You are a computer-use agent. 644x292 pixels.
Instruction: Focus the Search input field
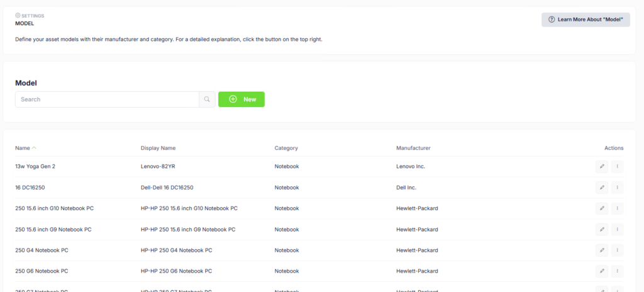107,99
